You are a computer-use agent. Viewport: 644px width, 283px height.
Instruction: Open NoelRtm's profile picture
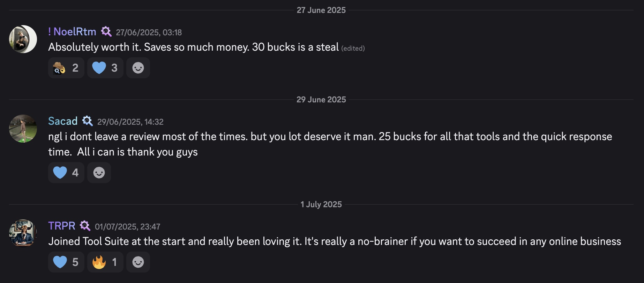23,39
